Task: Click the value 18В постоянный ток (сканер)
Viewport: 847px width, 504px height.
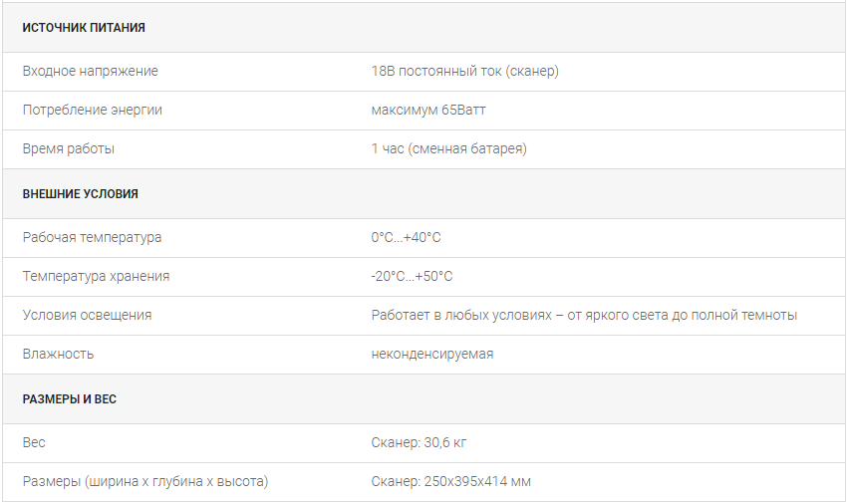Action: point(465,72)
